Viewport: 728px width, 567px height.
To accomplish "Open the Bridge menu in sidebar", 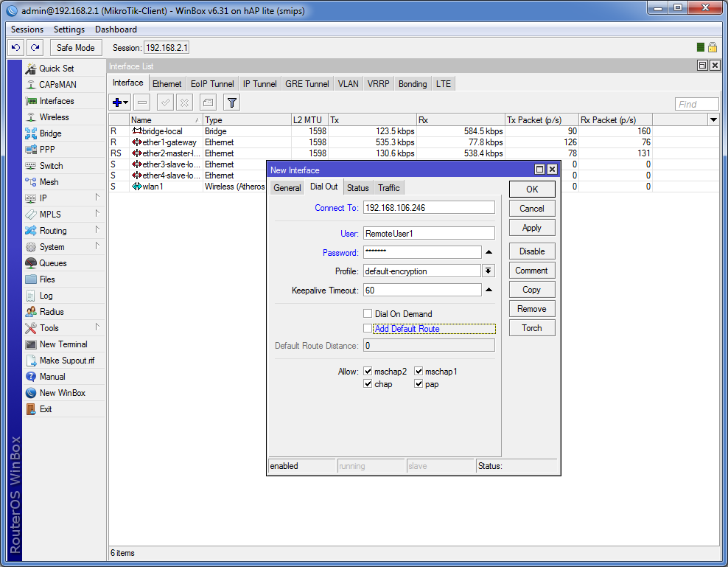I will 50,133.
